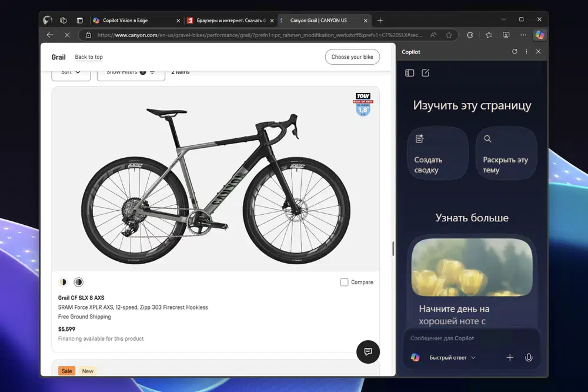
Task: Select the dark grey color swatch
Action: tap(78, 282)
